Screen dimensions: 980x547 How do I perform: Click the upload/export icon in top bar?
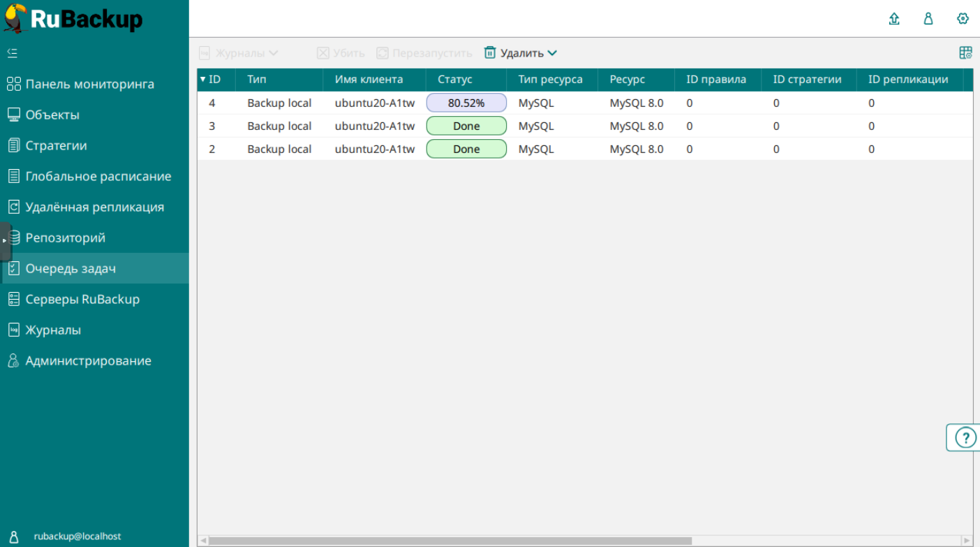point(894,19)
